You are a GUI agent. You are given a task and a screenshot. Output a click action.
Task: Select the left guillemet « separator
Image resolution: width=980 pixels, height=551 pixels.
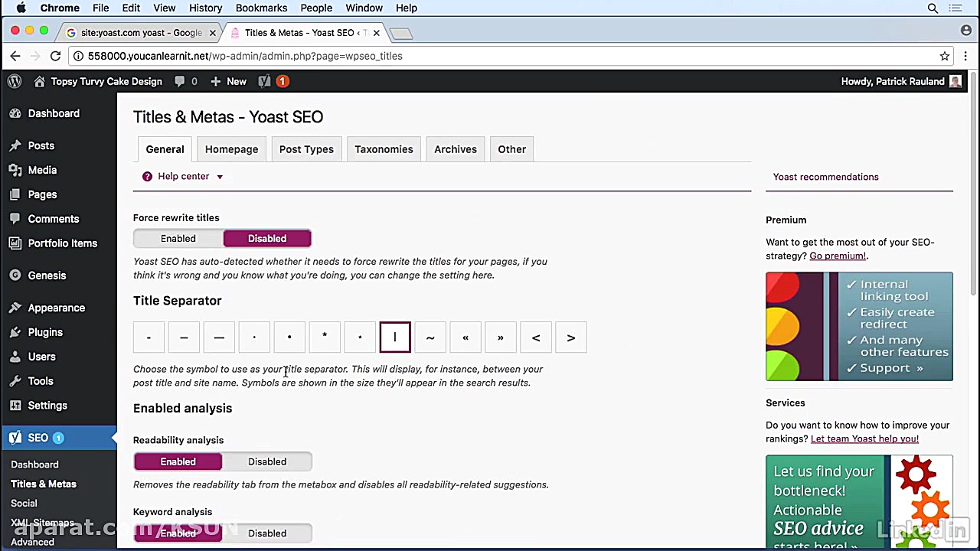tap(465, 337)
